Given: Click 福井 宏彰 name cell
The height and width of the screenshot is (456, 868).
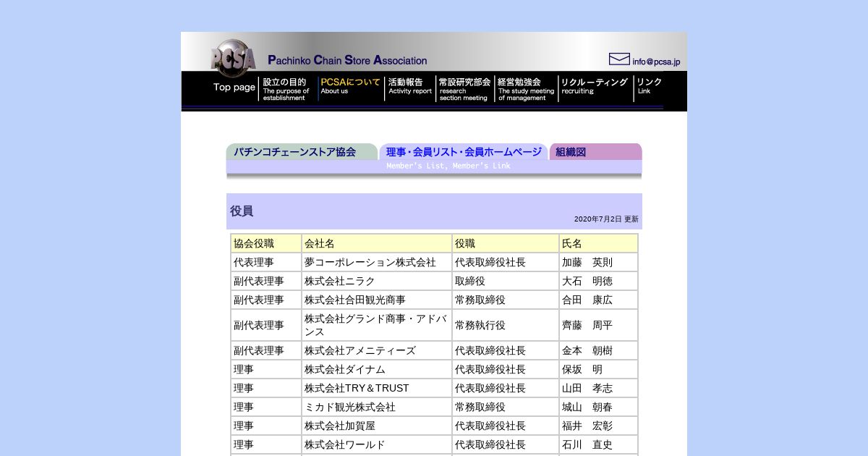Looking at the screenshot, I should tap(599, 426).
